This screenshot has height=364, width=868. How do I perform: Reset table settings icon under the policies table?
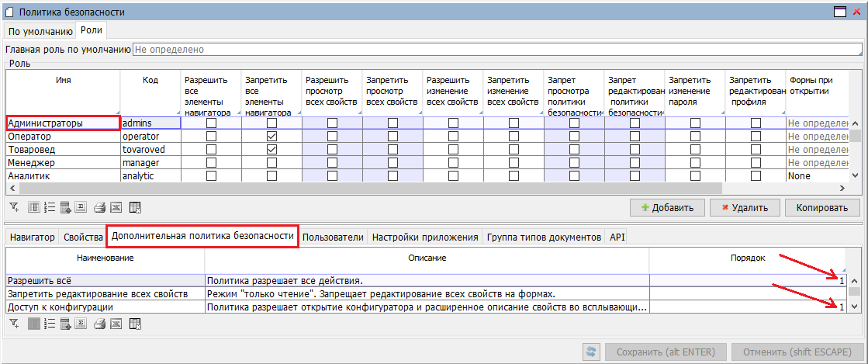(135, 322)
